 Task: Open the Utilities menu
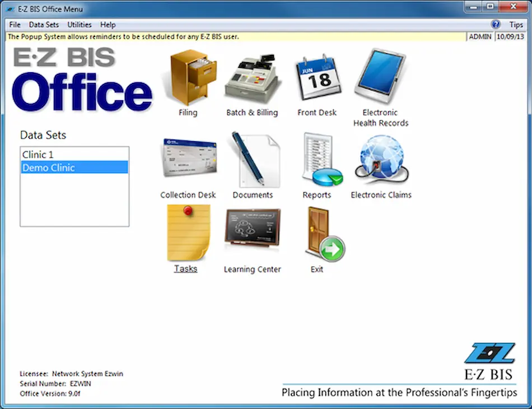click(79, 24)
